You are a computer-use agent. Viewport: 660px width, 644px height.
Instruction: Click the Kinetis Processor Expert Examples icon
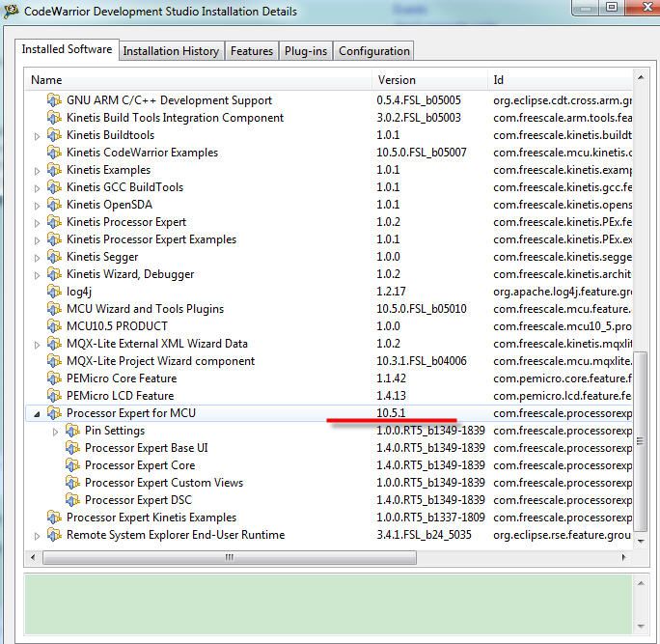[x=54, y=239]
